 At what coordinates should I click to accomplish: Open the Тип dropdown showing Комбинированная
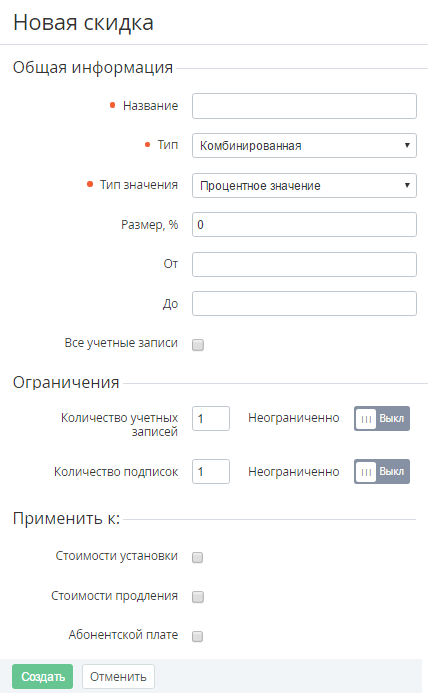(x=304, y=145)
